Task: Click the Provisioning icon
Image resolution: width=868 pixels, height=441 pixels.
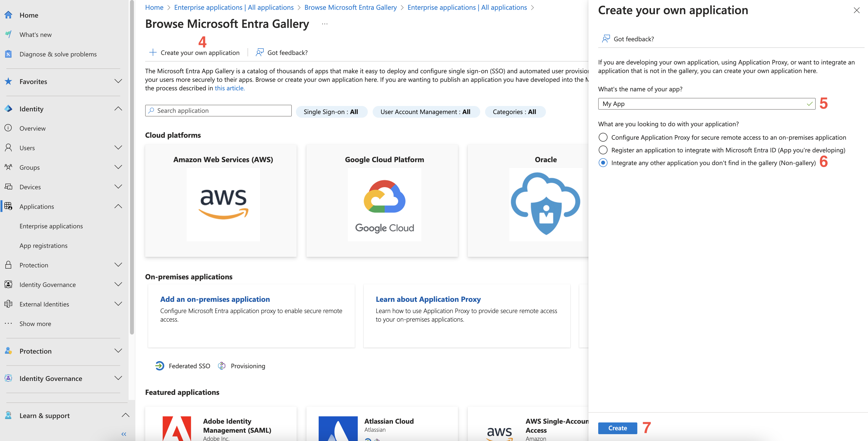Action: click(x=222, y=366)
